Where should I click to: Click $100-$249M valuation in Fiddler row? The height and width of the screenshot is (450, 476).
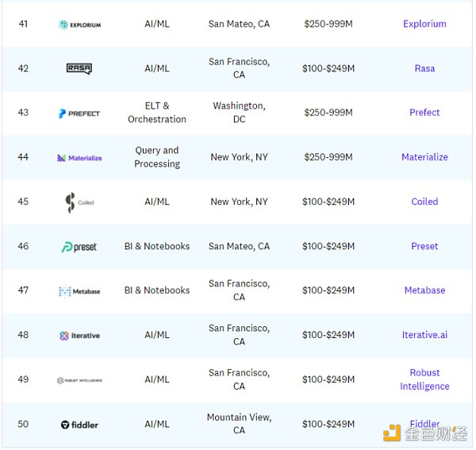pos(328,424)
